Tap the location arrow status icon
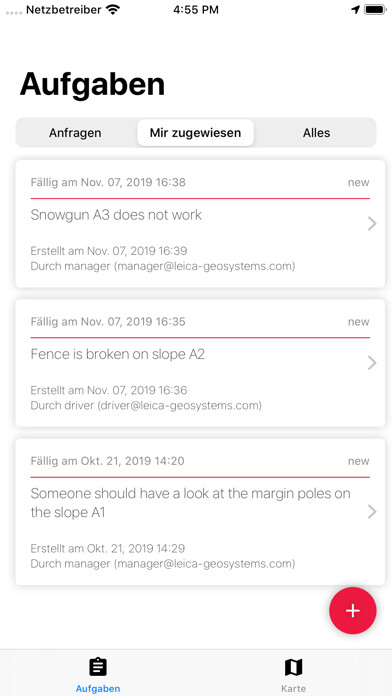Viewport: 392px width, 696px height. pyautogui.click(x=355, y=10)
